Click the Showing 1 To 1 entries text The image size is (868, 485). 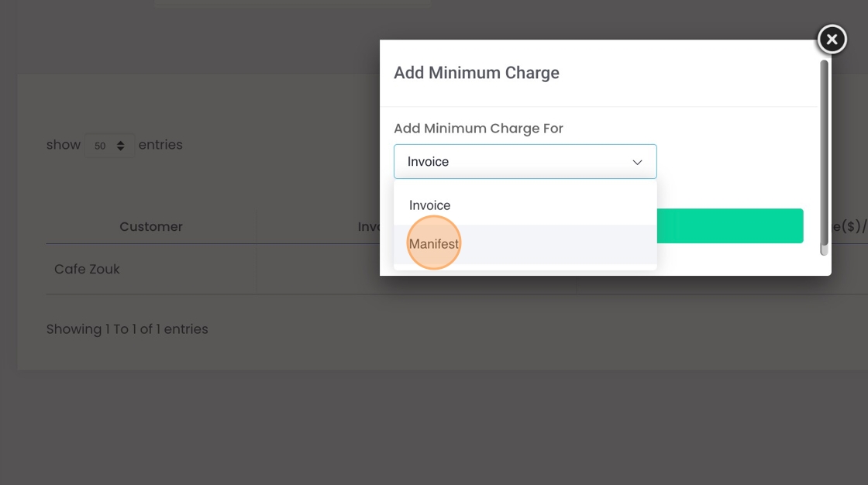tap(127, 329)
